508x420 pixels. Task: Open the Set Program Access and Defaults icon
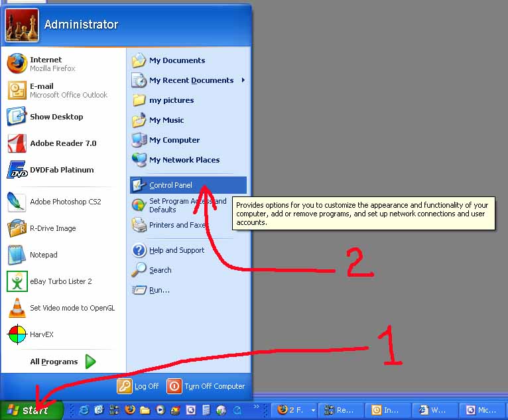point(139,205)
